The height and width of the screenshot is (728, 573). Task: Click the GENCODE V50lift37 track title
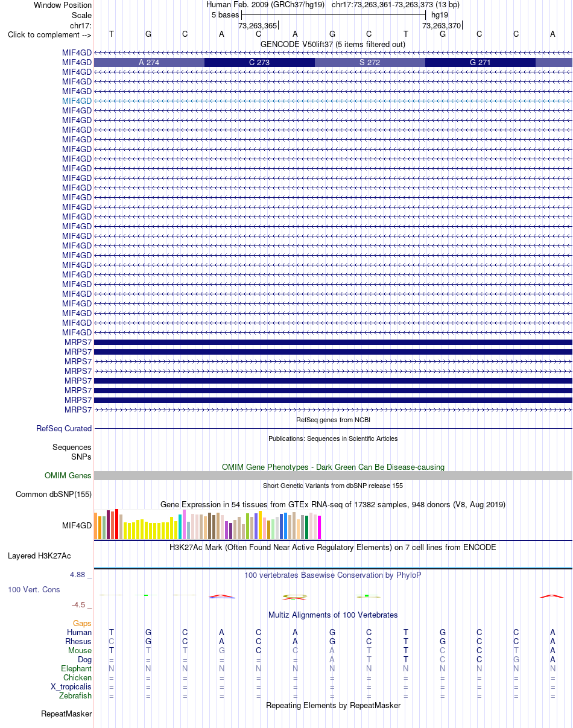point(332,44)
